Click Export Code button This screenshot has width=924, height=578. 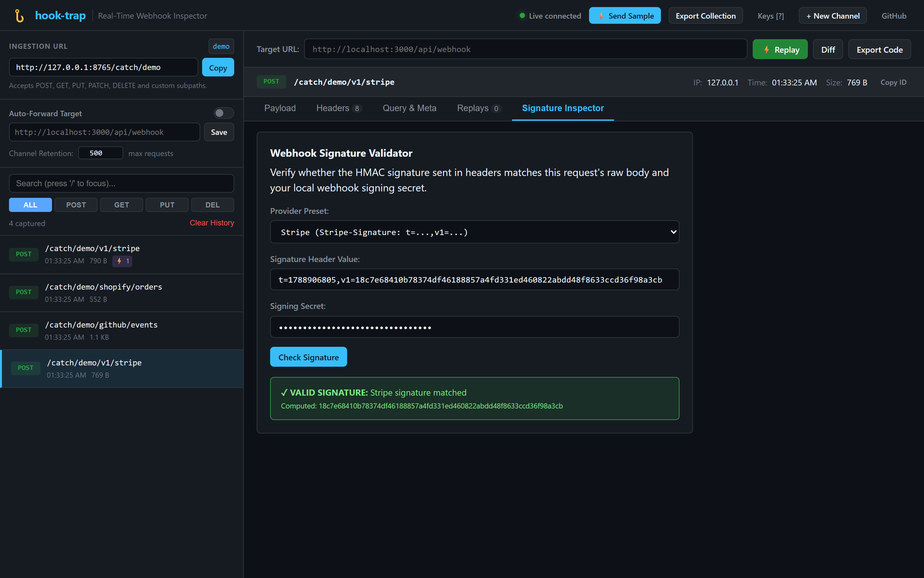pos(879,49)
